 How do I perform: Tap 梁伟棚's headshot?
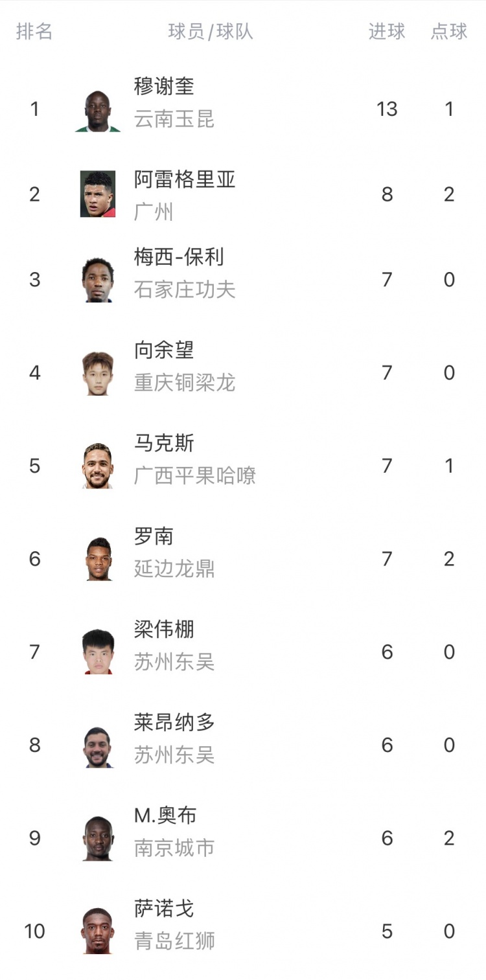coord(98,652)
